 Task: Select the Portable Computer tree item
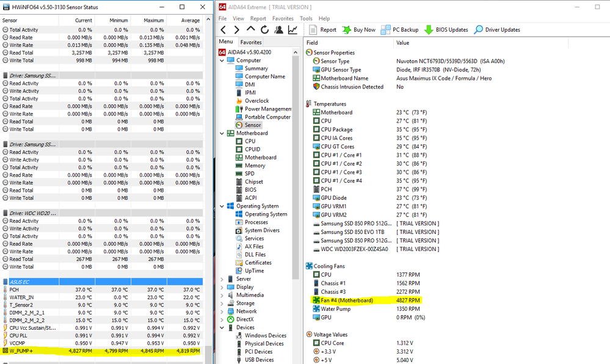pyautogui.click(x=267, y=117)
